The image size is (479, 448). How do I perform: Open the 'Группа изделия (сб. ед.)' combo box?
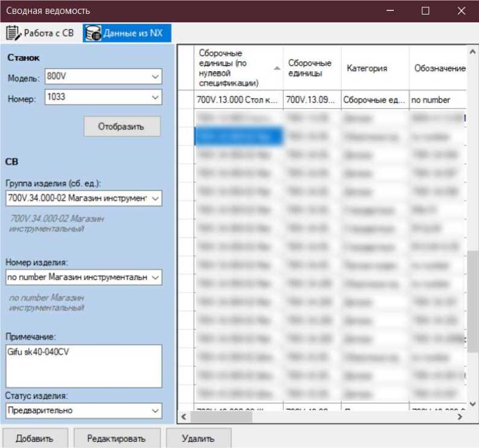(x=84, y=198)
